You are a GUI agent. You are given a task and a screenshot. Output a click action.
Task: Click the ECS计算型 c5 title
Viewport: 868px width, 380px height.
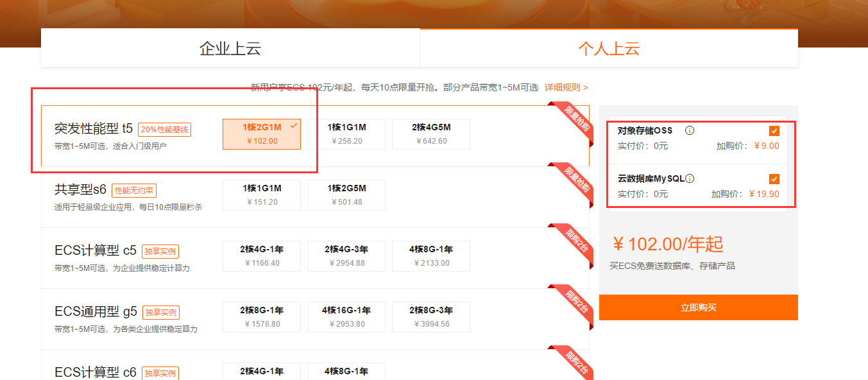tap(96, 251)
